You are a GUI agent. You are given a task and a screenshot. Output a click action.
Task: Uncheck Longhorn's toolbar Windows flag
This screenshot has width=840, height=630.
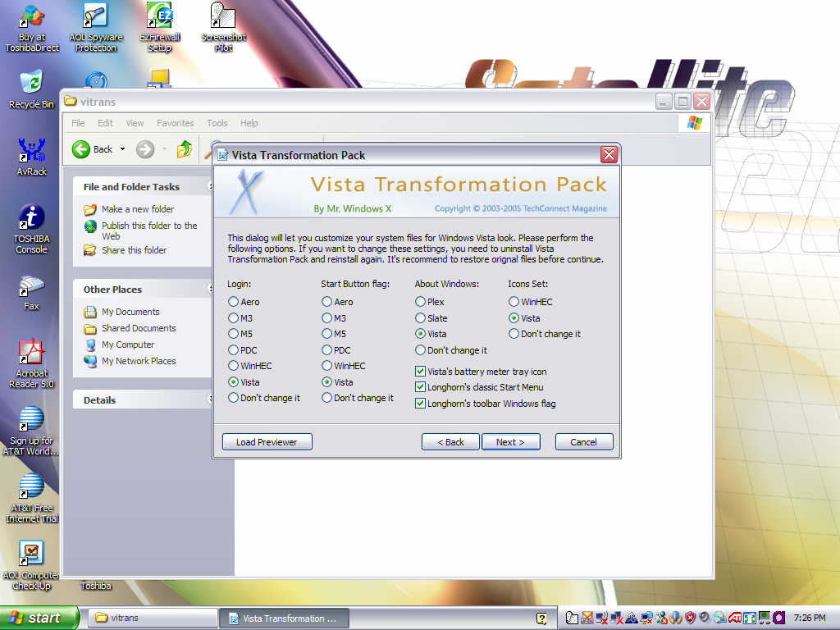(x=421, y=404)
